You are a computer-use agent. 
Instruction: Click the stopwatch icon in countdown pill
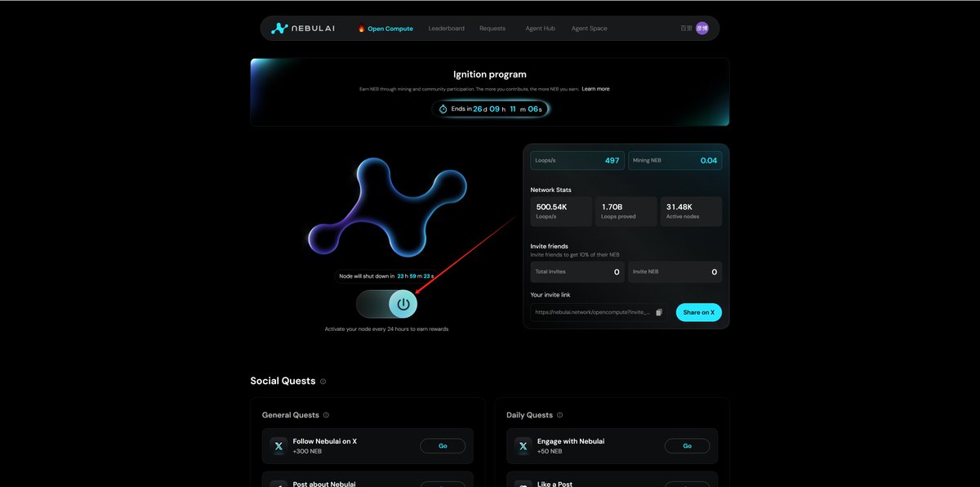point(443,109)
